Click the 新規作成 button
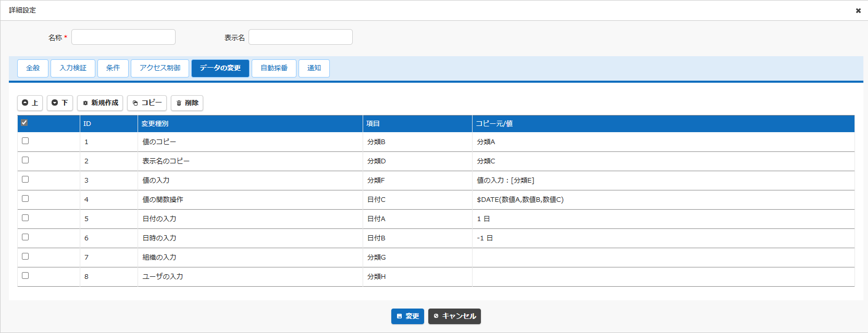 coord(100,103)
